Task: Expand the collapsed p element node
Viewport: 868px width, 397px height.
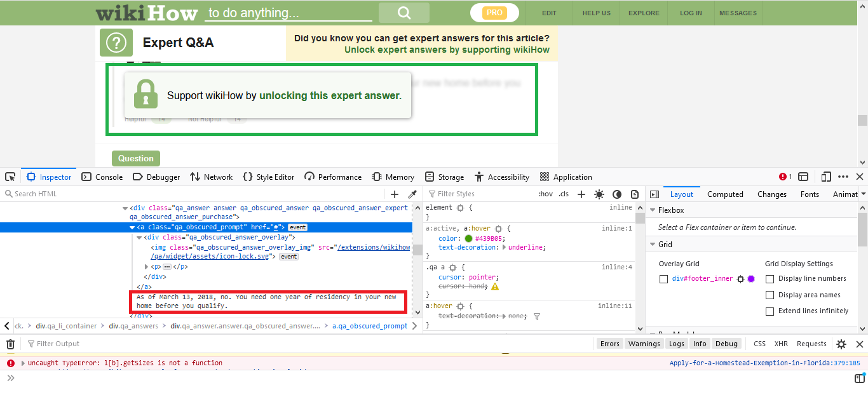Action: [147, 267]
